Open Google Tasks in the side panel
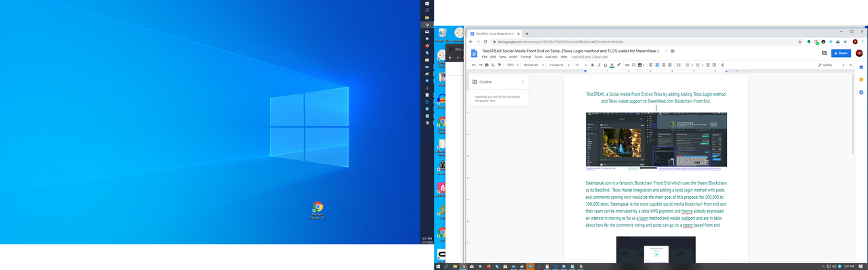 coord(861,92)
